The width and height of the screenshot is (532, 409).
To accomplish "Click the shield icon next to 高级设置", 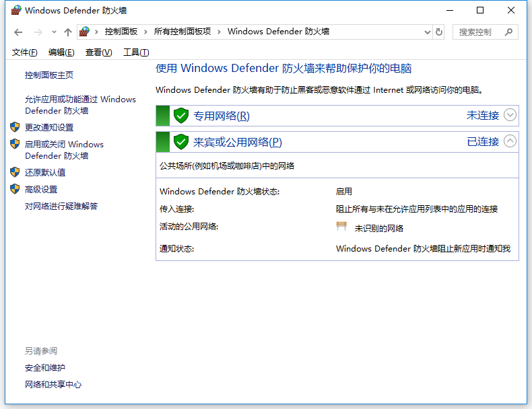I will pyautogui.click(x=15, y=189).
